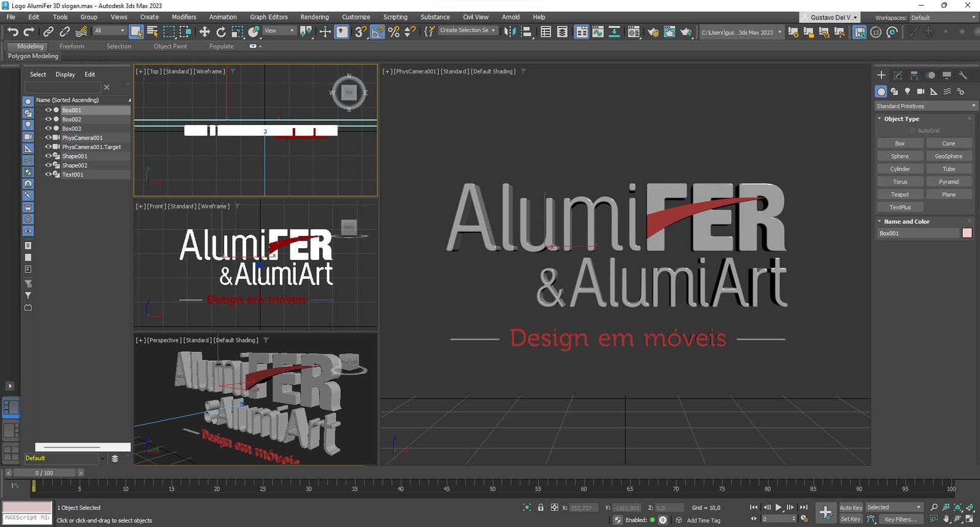Click the Align tool icon

click(x=526, y=31)
